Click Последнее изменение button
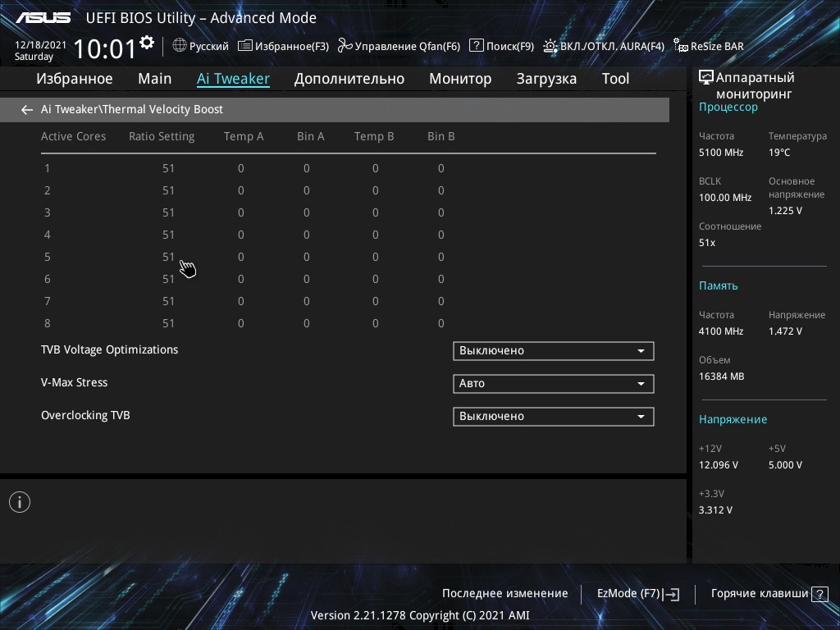This screenshot has height=630, width=840. [504, 594]
